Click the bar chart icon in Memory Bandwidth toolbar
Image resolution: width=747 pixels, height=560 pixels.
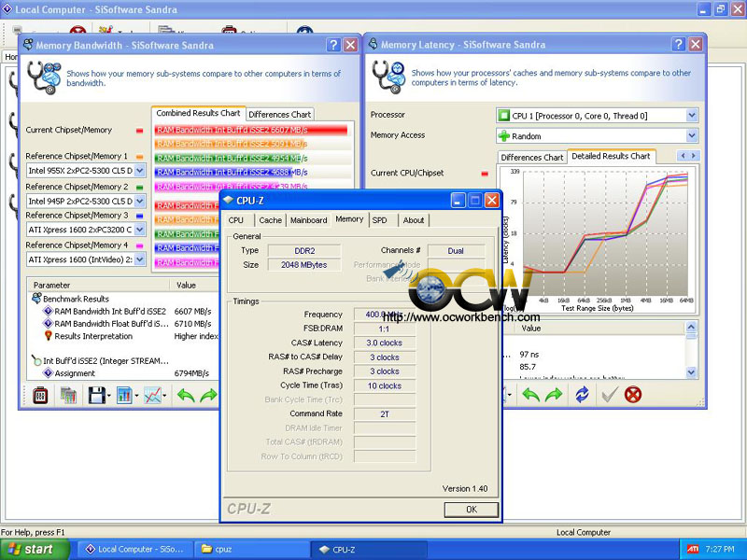click(124, 395)
